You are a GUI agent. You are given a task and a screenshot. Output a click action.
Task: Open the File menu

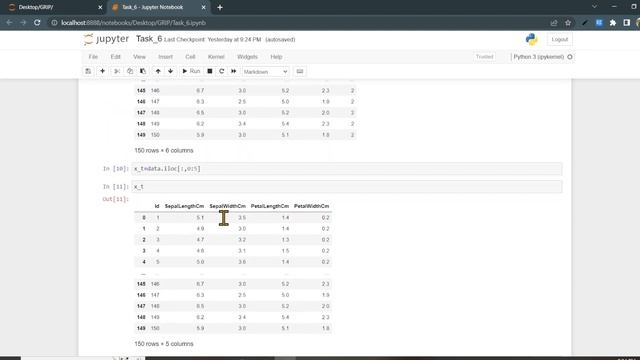tap(93, 57)
